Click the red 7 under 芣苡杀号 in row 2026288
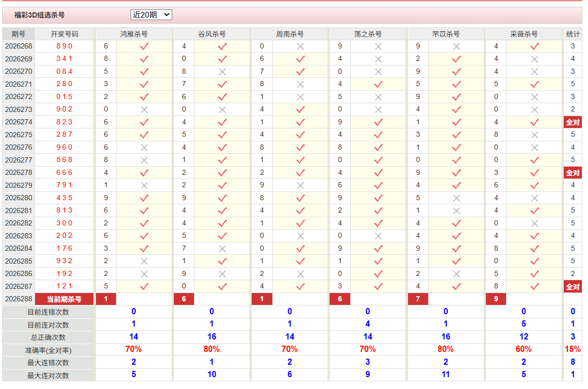Screen dimensions: 588x389 click(x=418, y=299)
